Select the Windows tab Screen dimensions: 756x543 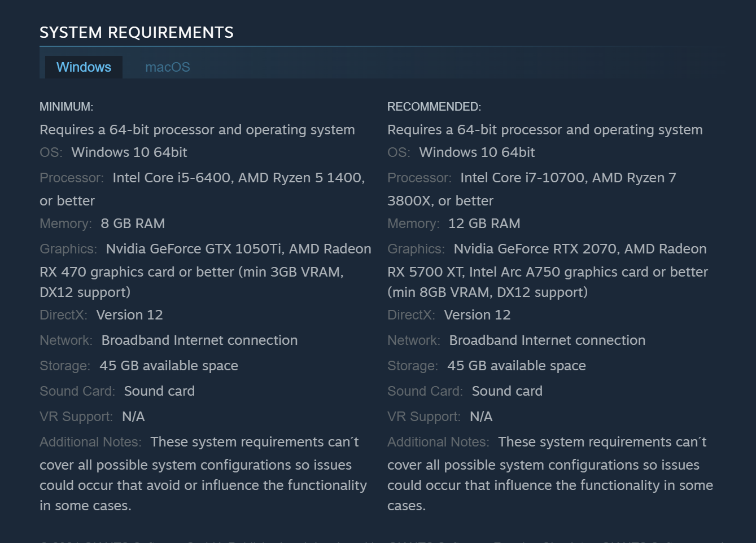coord(83,67)
